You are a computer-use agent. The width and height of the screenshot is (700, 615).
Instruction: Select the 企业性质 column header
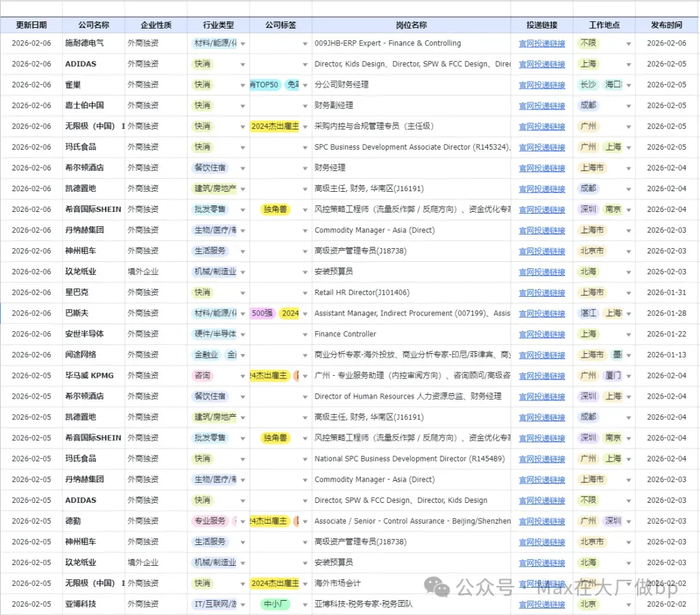156,25
